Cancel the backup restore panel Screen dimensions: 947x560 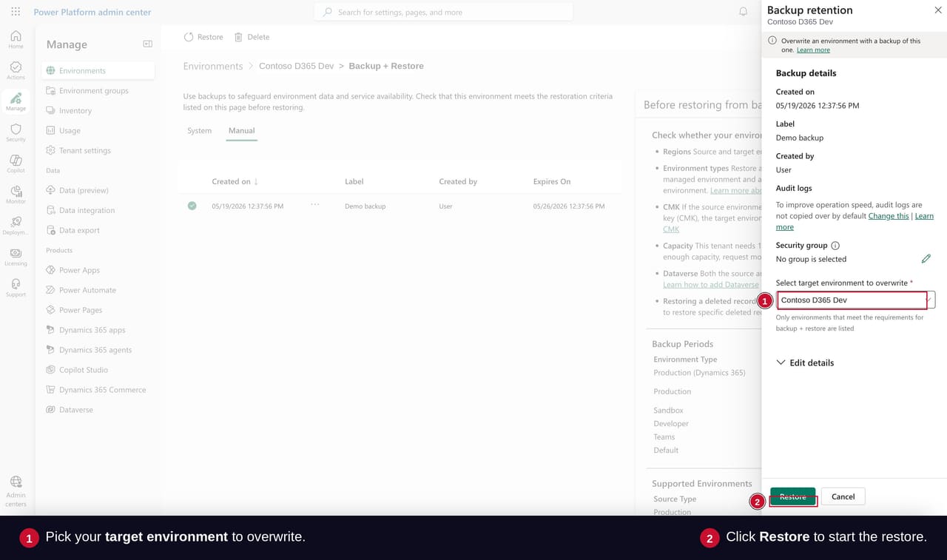[x=843, y=497]
